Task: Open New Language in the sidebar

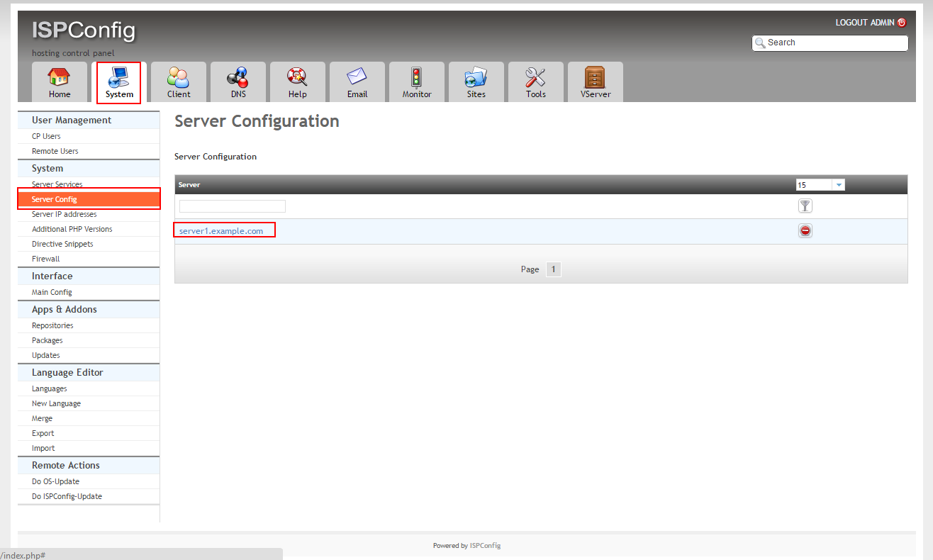Action: [89, 403]
